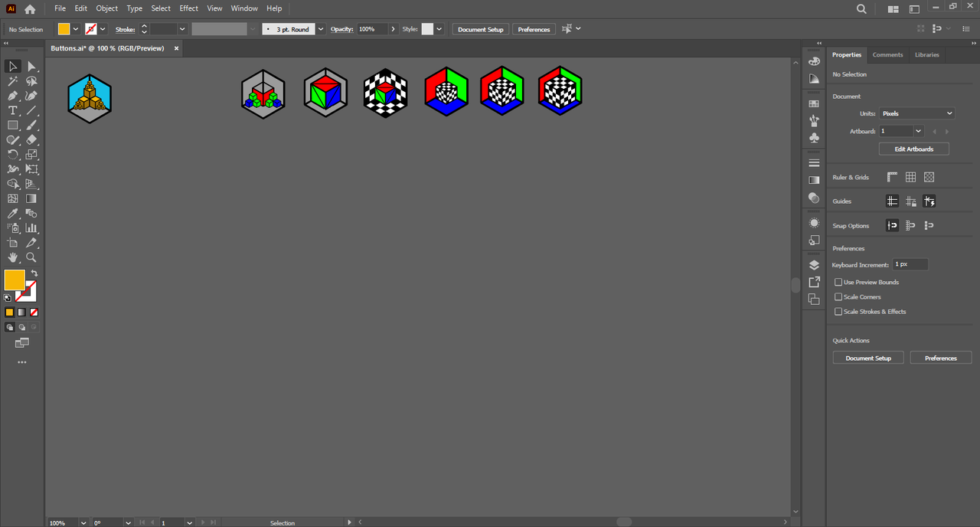980x527 pixels.
Task: Open the Effect menu
Action: pyautogui.click(x=188, y=8)
